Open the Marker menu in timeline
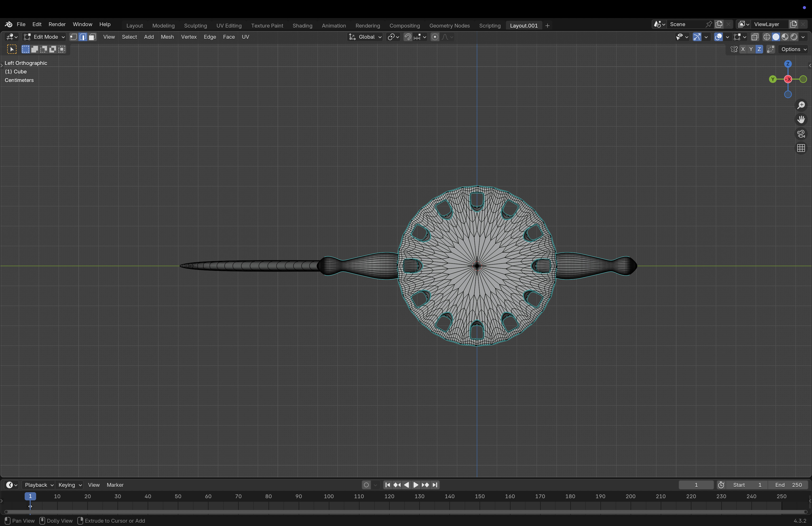The width and height of the screenshot is (812, 526). coord(115,485)
